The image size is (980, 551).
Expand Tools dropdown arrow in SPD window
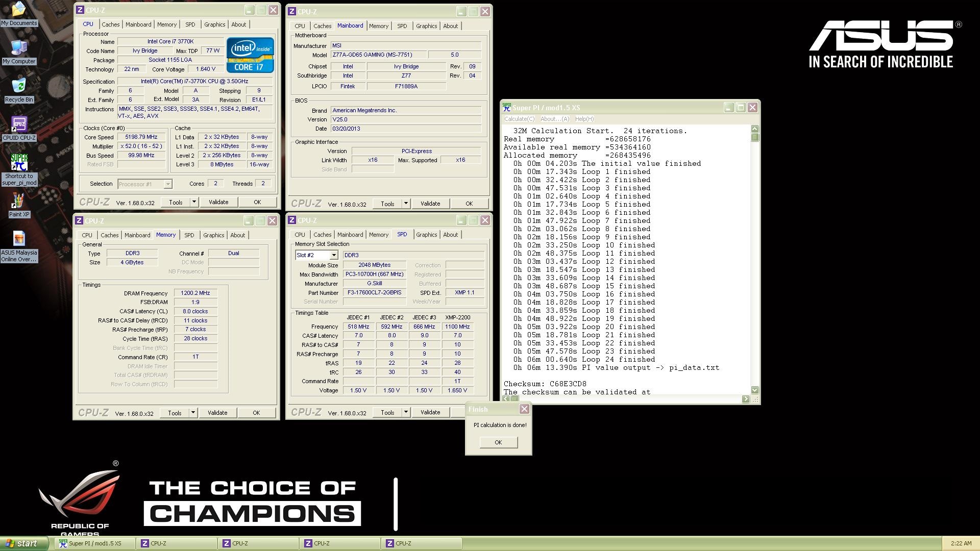tap(406, 412)
